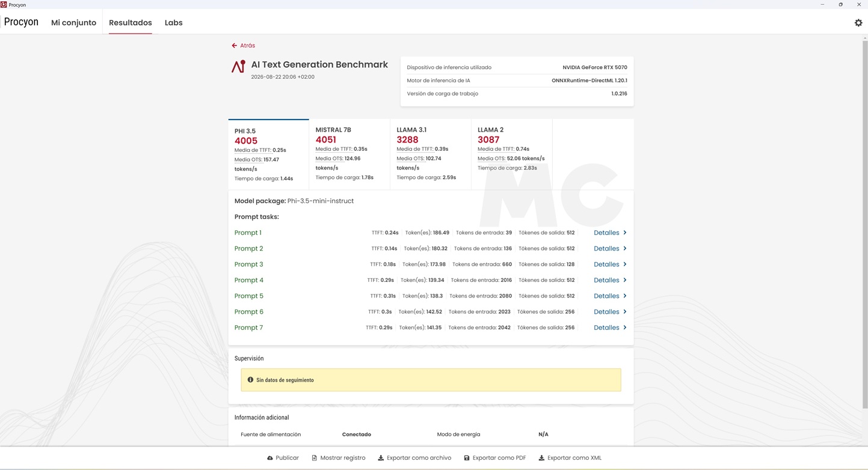Image resolution: width=868 pixels, height=470 pixels.
Task: Click the Prompt 1 row title
Action: [x=248, y=233]
